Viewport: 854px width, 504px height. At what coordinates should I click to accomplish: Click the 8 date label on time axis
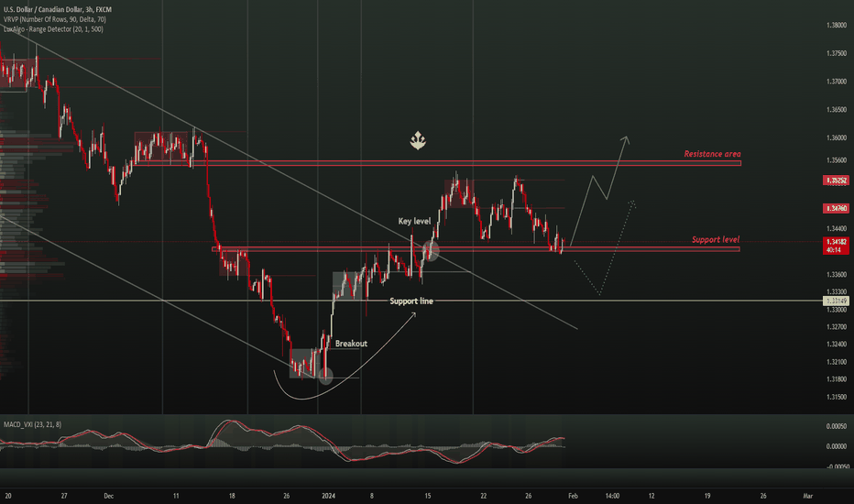(372, 497)
